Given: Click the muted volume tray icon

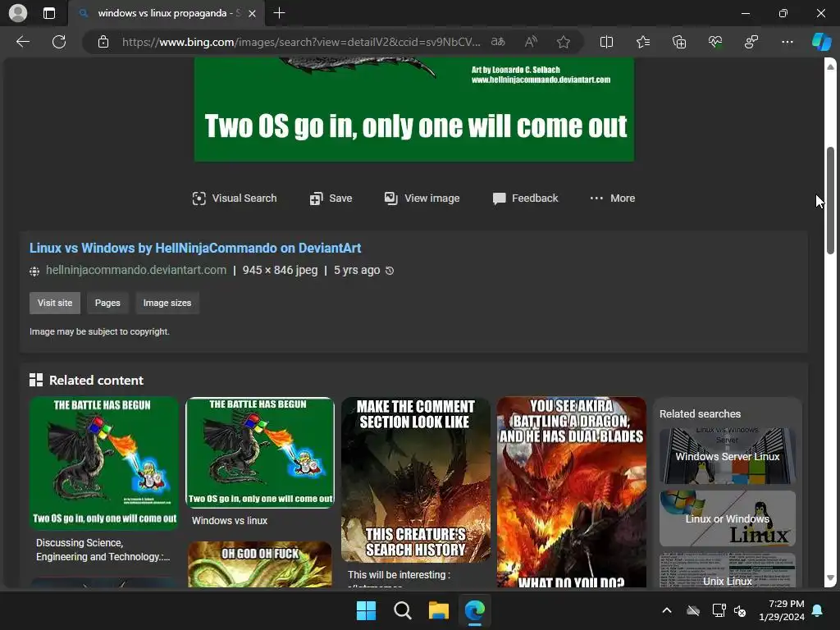Looking at the screenshot, I should (x=740, y=610).
